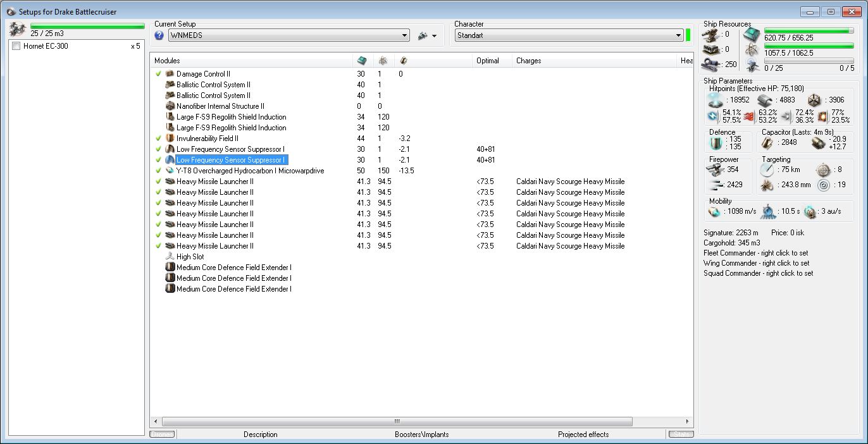The image size is (868, 444).
Task: Click the explosive resistance icon showing 77%
Action: pyautogui.click(x=824, y=116)
